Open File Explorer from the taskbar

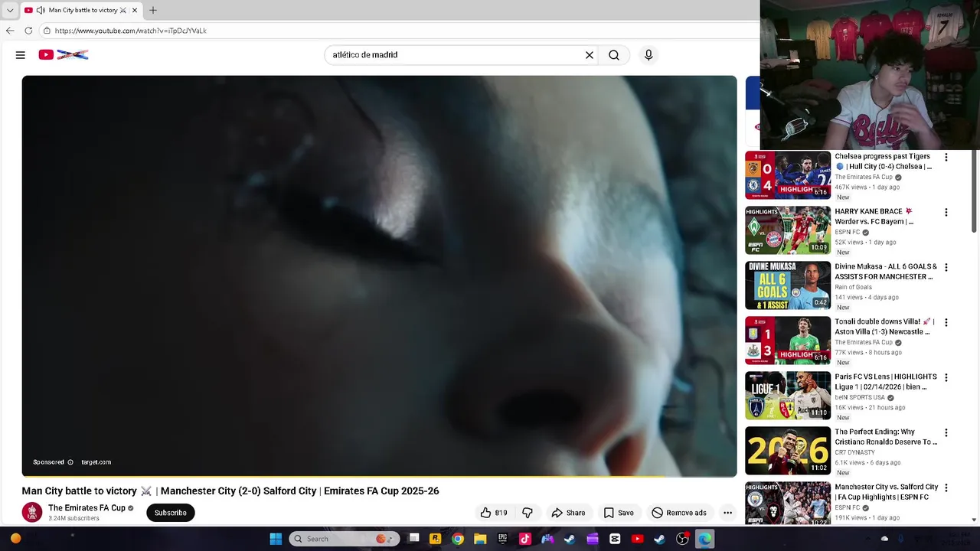[480, 539]
